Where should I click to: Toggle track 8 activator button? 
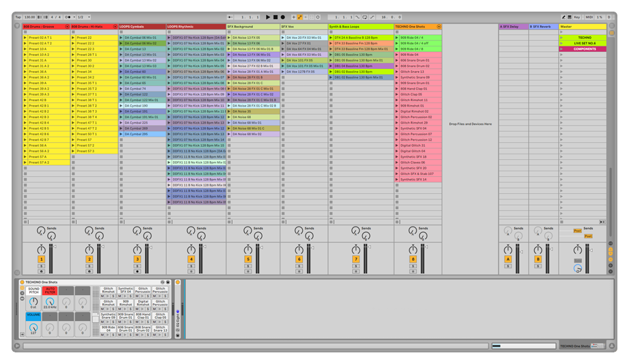pyautogui.click(x=413, y=260)
